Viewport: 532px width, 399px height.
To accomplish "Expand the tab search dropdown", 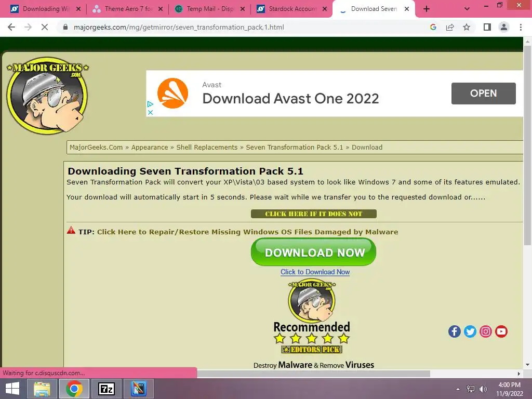I will point(467,9).
